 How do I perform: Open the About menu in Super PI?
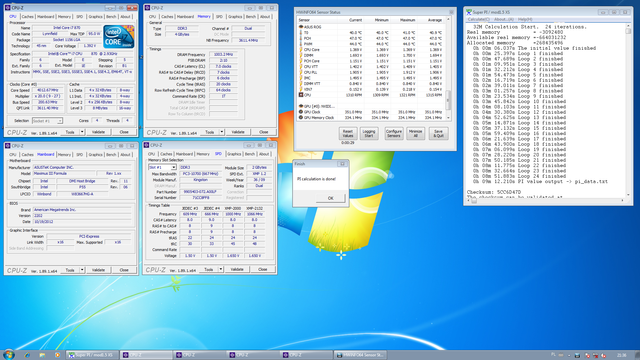point(504,19)
